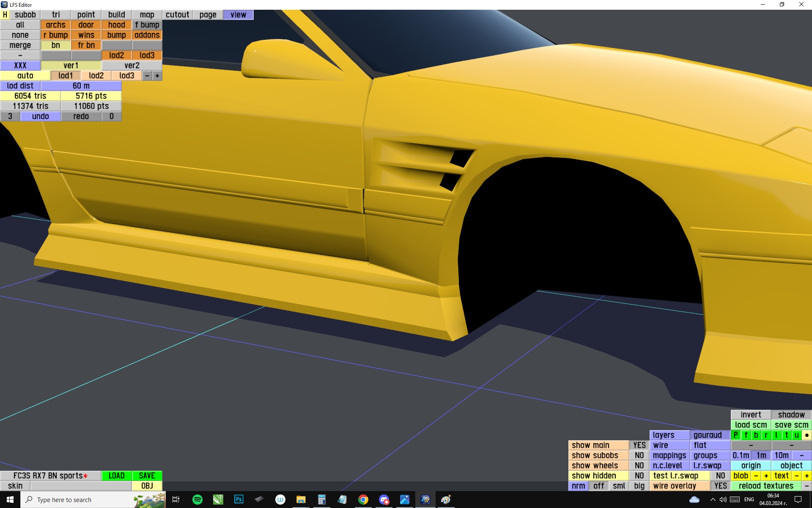Open Spotify from the taskbar
Image resolution: width=812 pixels, height=508 pixels.
(x=197, y=500)
